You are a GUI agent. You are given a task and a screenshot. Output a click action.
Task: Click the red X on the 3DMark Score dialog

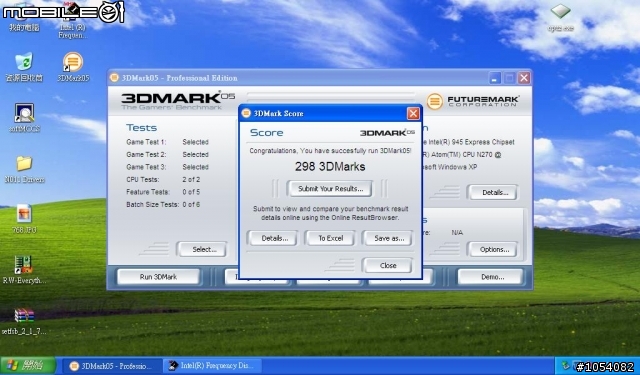coord(413,113)
